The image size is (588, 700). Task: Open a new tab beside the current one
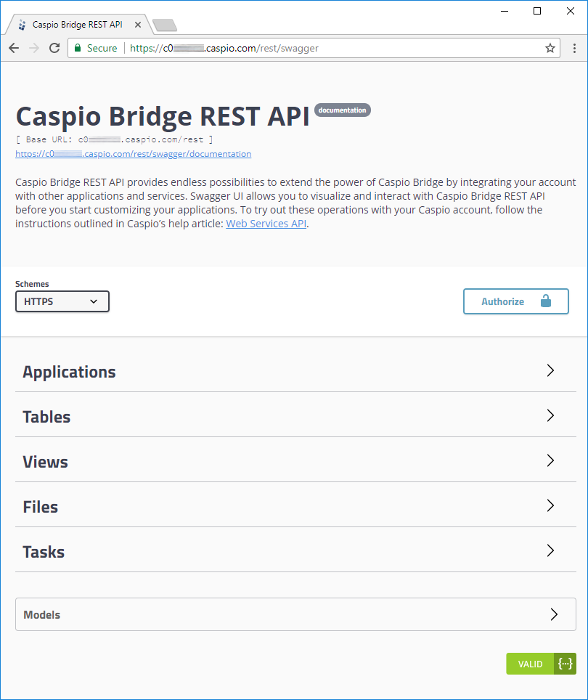click(165, 25)
